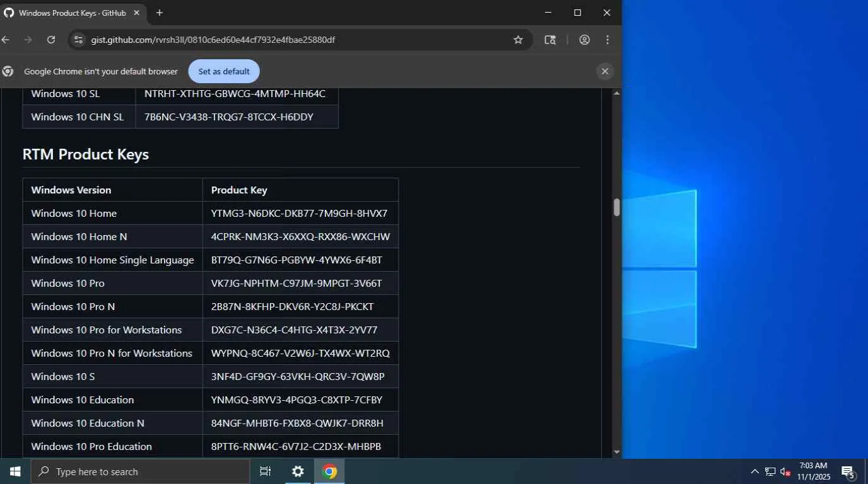
Task: Click the Windows 10 Home Single Language cell
Action: [x=112, y=260]
